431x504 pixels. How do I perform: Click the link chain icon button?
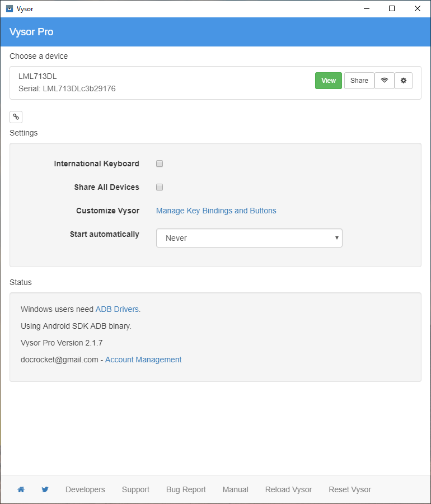[16, 117]
